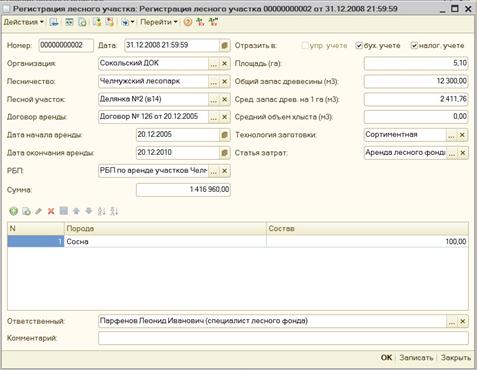Click the second toolbar icon right of Действия
This screenshot has height=370, width=477.
[69, 22]
